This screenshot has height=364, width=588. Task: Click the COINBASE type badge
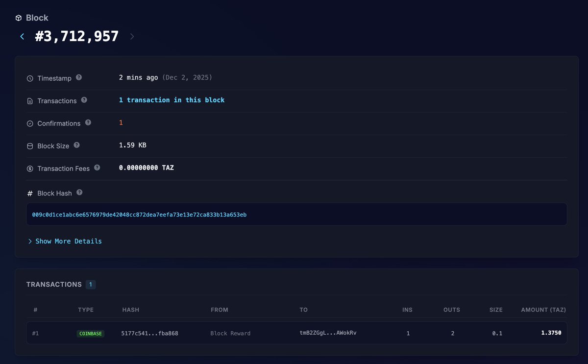(x=91, y=334)
